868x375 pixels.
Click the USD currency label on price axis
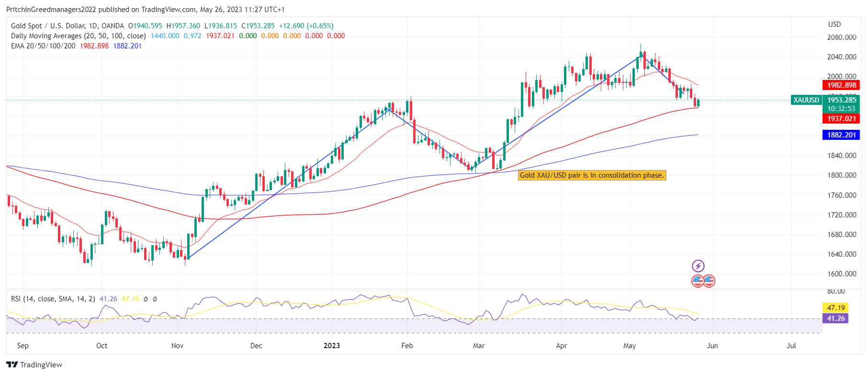pyautogui.click(x=834, y=24)
